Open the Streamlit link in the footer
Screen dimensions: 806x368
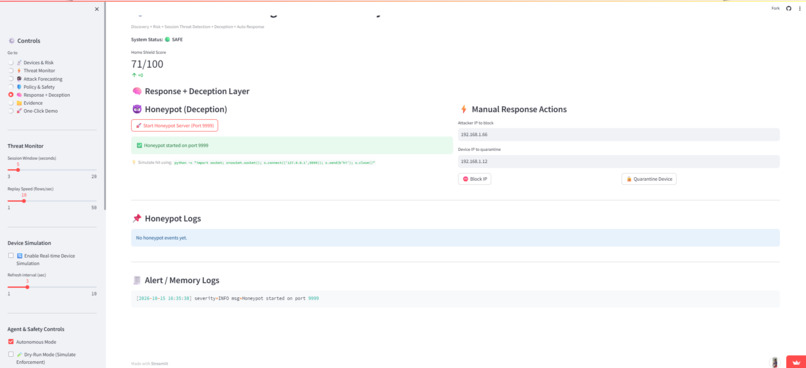click(160, 363)
